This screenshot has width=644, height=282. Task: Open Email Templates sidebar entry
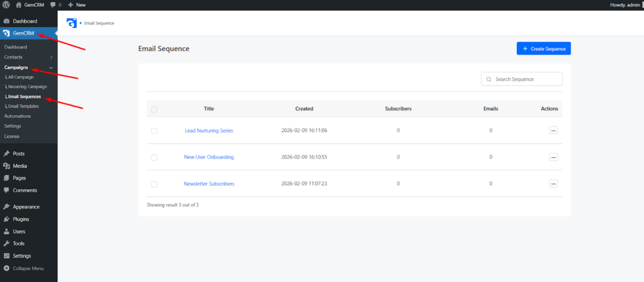23,106
